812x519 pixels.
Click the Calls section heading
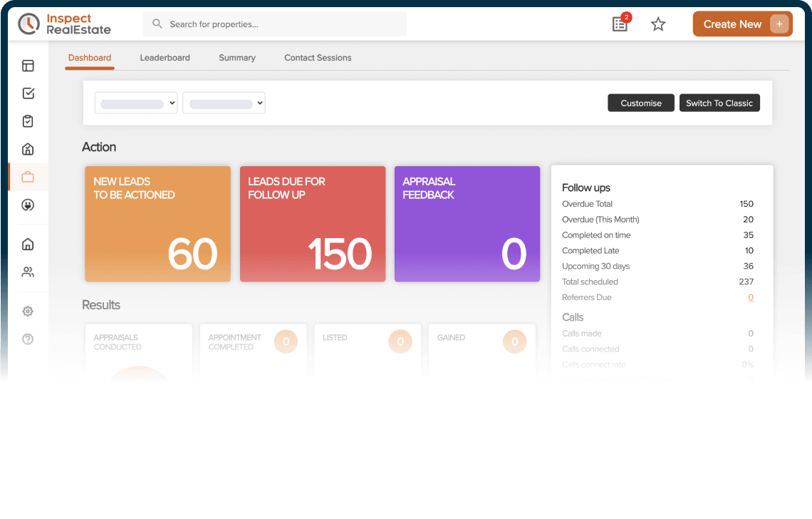573,317
